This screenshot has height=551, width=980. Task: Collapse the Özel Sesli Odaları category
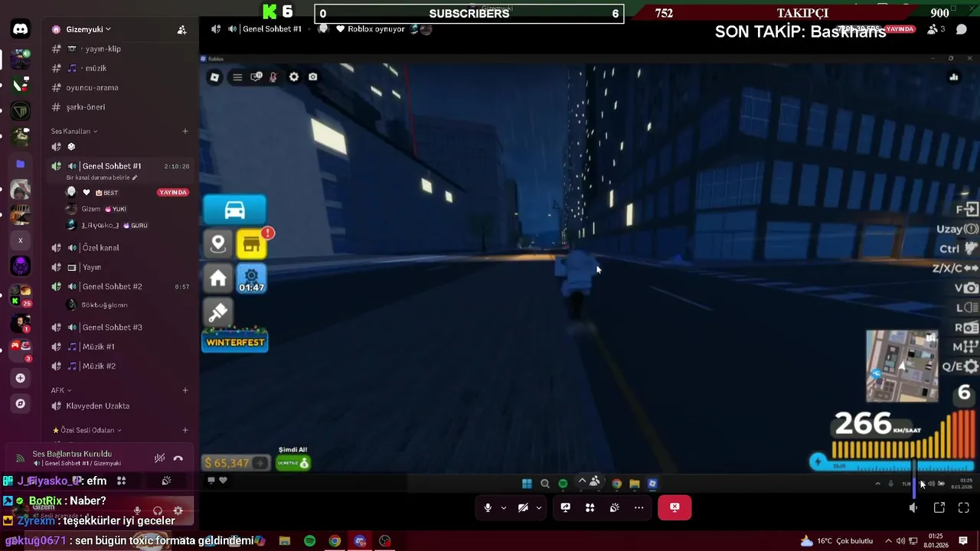coord(87,430)
